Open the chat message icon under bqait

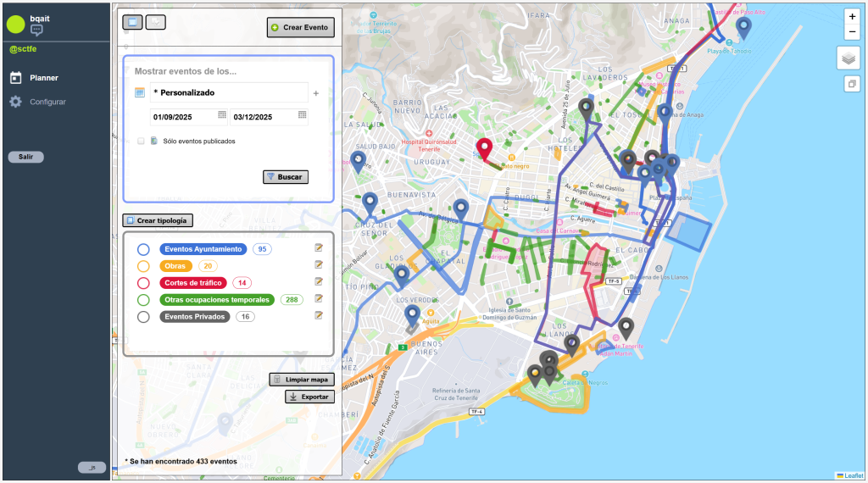click(36, 31)
